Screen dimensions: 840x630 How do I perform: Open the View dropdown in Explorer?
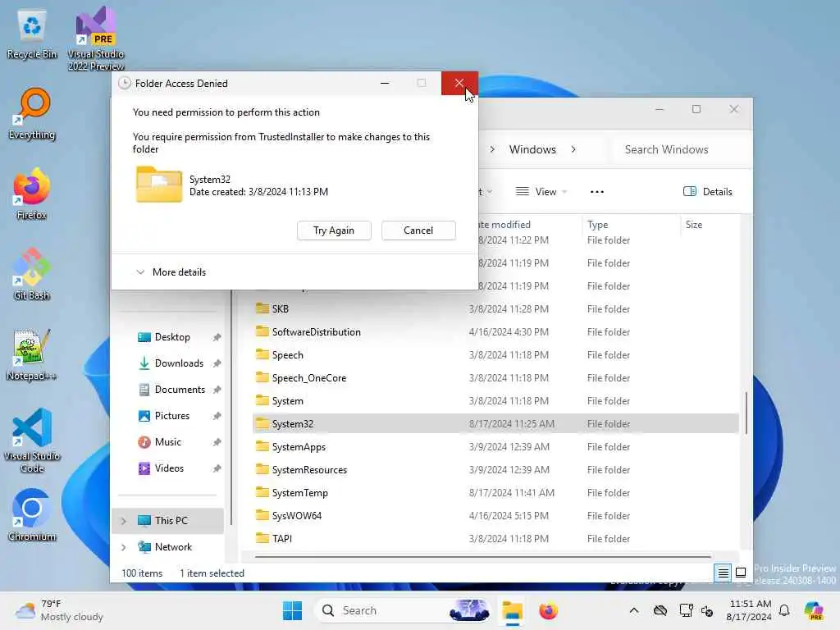coord(541,192)
